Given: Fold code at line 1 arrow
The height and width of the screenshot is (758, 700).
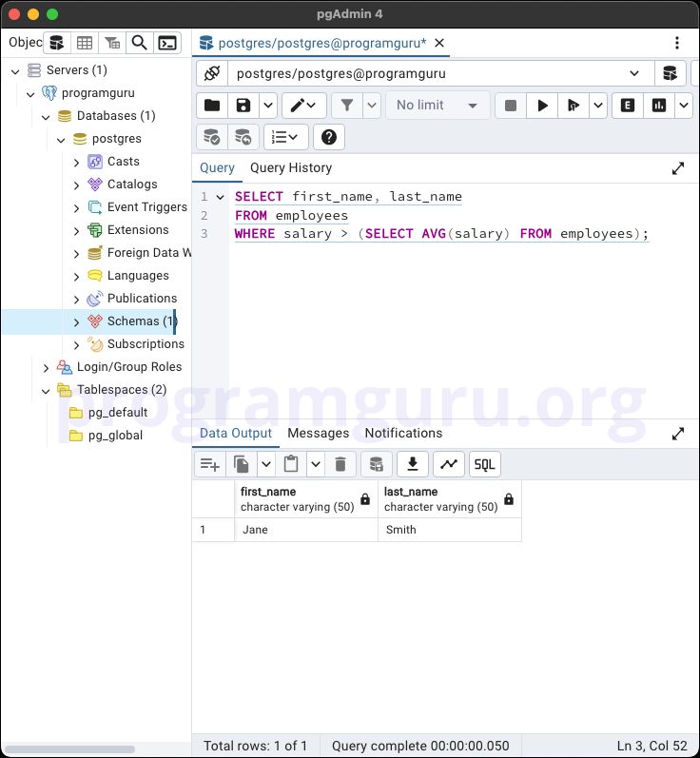Looking at the screenshot, I should (220, 197).
